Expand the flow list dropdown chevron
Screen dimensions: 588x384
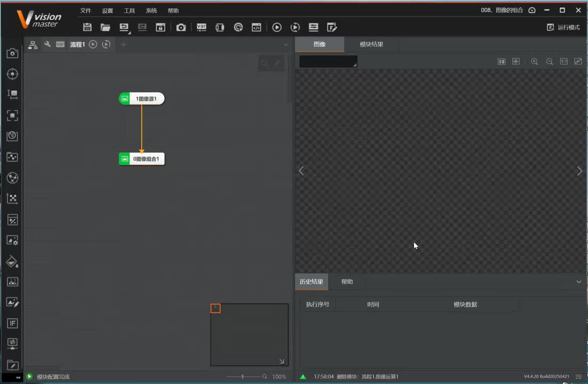pyautogui.click(x=286, y=45)
